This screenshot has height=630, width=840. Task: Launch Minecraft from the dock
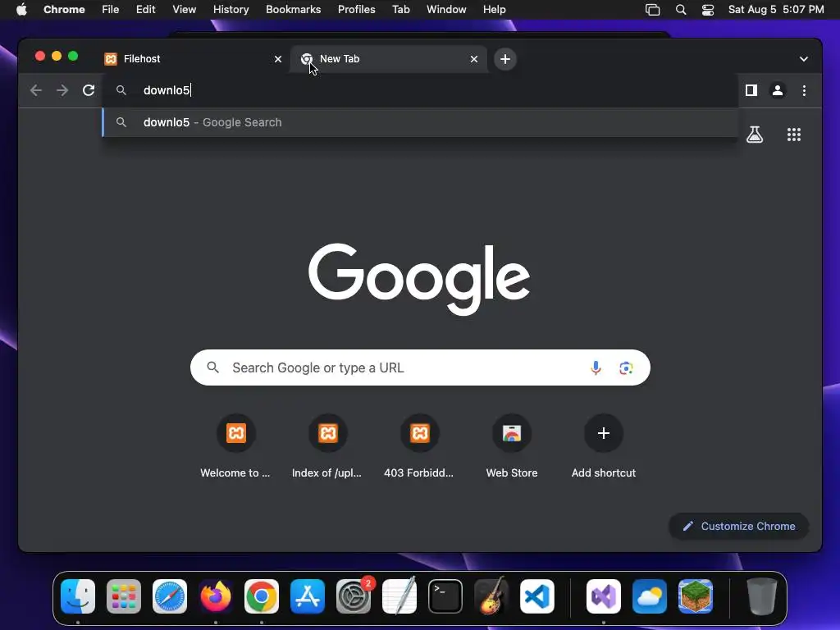696,596
